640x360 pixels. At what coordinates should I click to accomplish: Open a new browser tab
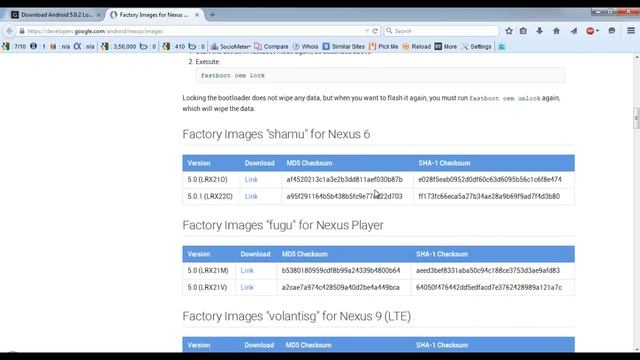tap(212, 15)
